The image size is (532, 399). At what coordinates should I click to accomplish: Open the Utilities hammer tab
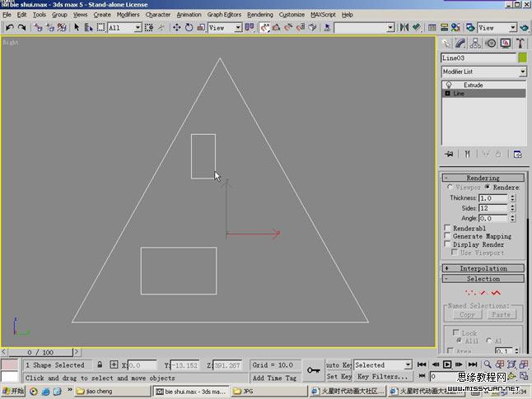(x=520, y=44)
